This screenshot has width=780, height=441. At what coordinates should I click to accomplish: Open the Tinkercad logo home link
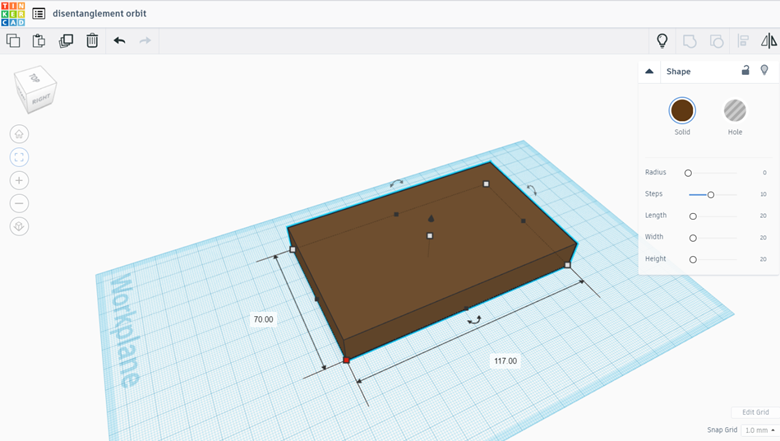pos(13,13)
